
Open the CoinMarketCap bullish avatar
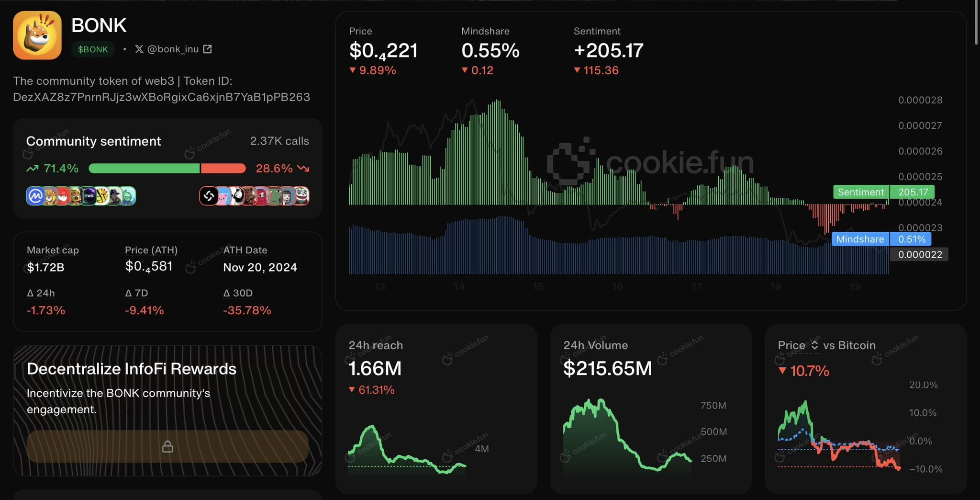point(35,196)
